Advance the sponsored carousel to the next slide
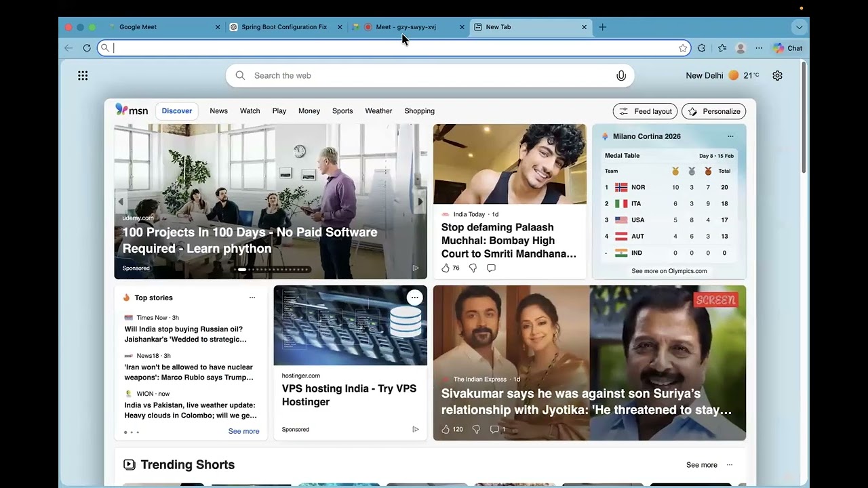Viewport: 868px width, 488px height. pos(420,201)
